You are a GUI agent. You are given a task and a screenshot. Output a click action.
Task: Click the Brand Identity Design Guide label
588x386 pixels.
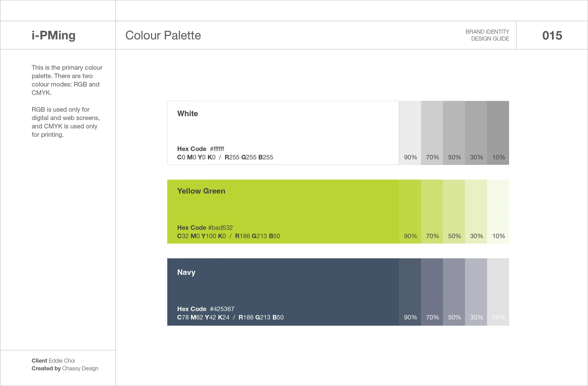click(x=487, y=35)
